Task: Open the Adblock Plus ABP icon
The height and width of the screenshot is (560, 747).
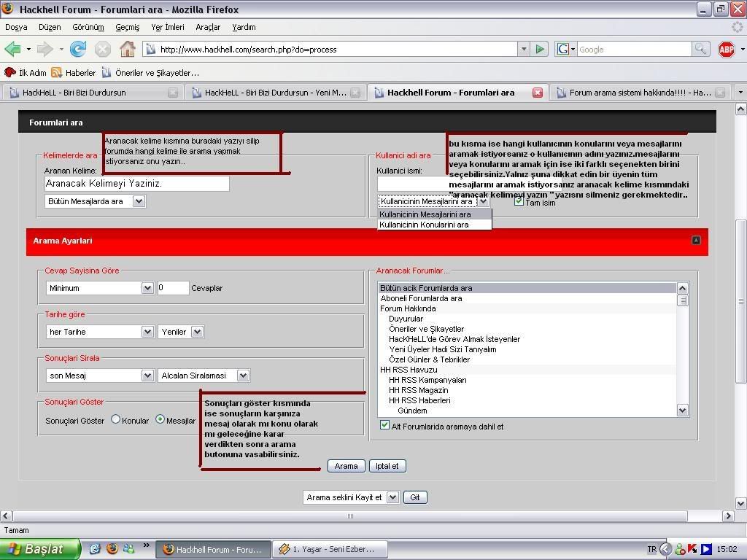Action: point(726,49)
